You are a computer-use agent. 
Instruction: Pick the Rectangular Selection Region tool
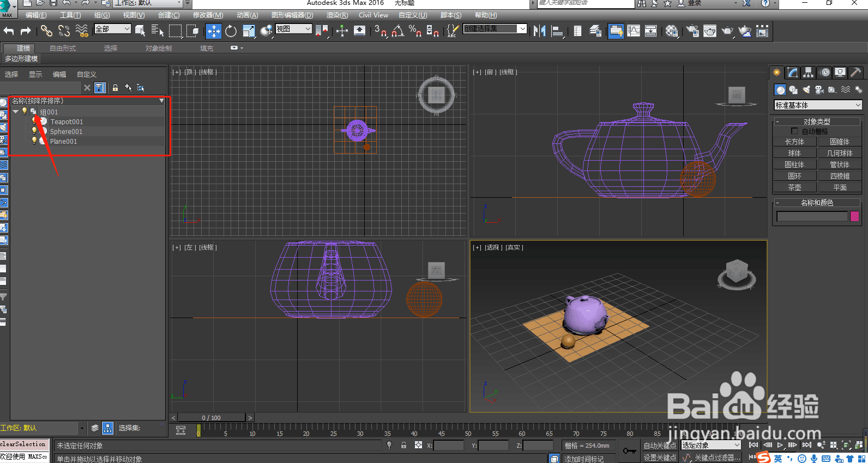click(x=175, y=31)
